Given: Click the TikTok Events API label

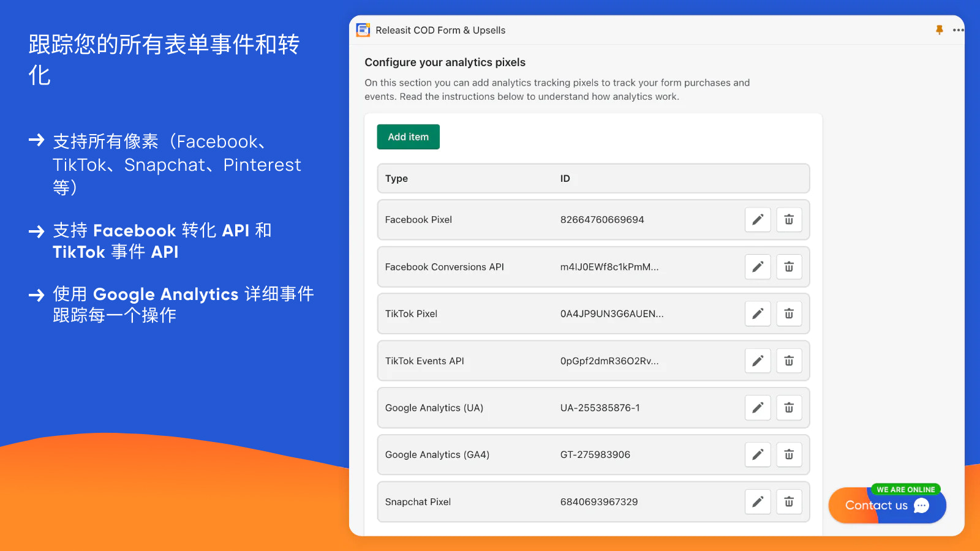Looking at the screenshot, I should click(424, 361).
